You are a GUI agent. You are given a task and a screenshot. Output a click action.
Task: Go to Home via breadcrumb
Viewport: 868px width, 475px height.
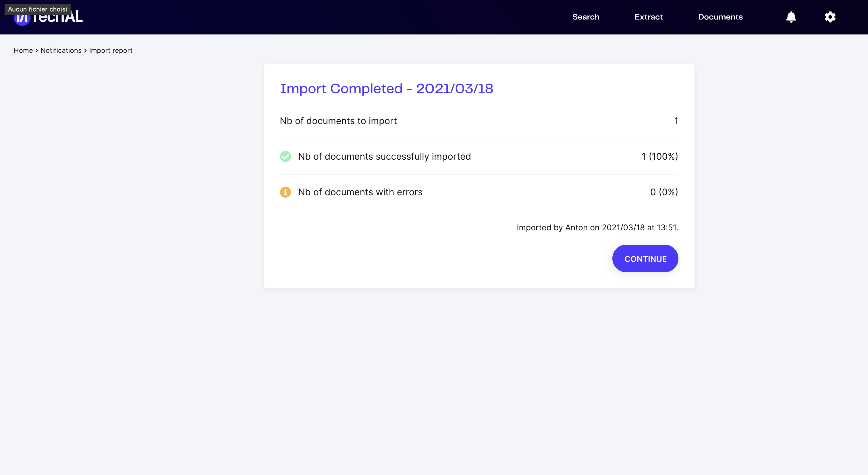coord(23,51)
